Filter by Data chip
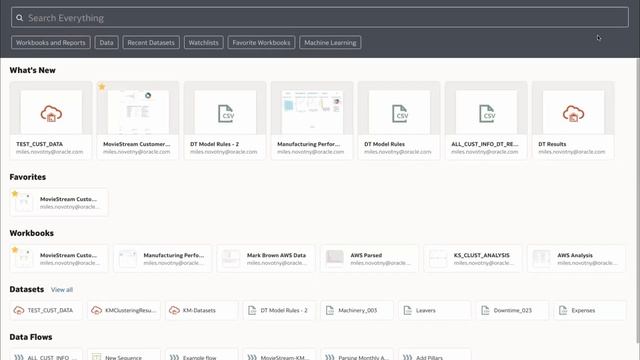640x360 pixels. (x=106, y=42)
